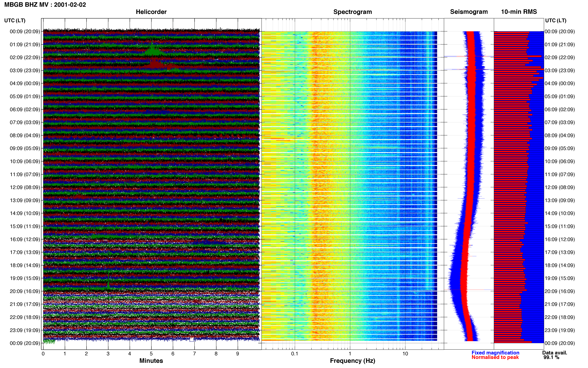Click left time label 02:09 (22:09)
This screenshot has width=588, height=368.
click(25, 57)
